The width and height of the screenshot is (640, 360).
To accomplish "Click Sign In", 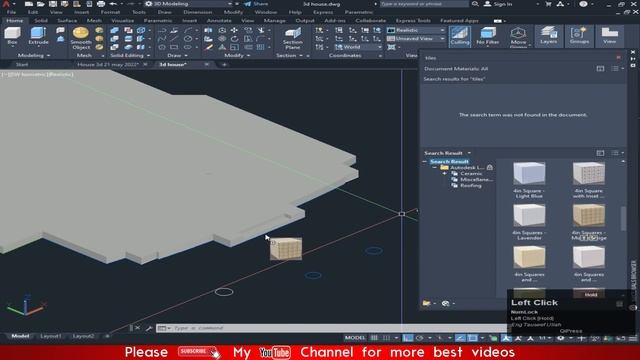I will coord(498,4).
